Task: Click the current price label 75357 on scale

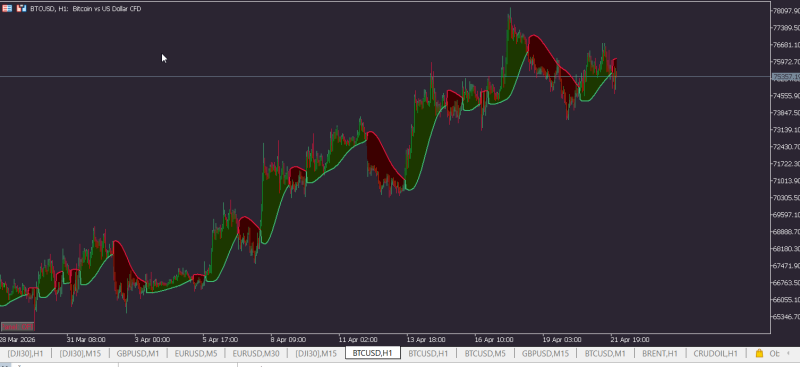Action: [x=785, y=77]
